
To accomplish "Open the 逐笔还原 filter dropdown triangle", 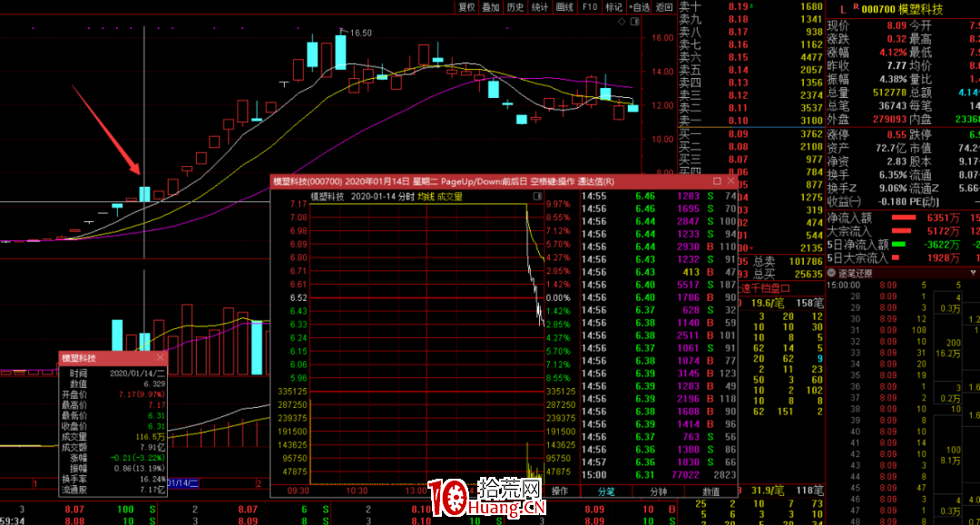I will click(x=973, y=273).
